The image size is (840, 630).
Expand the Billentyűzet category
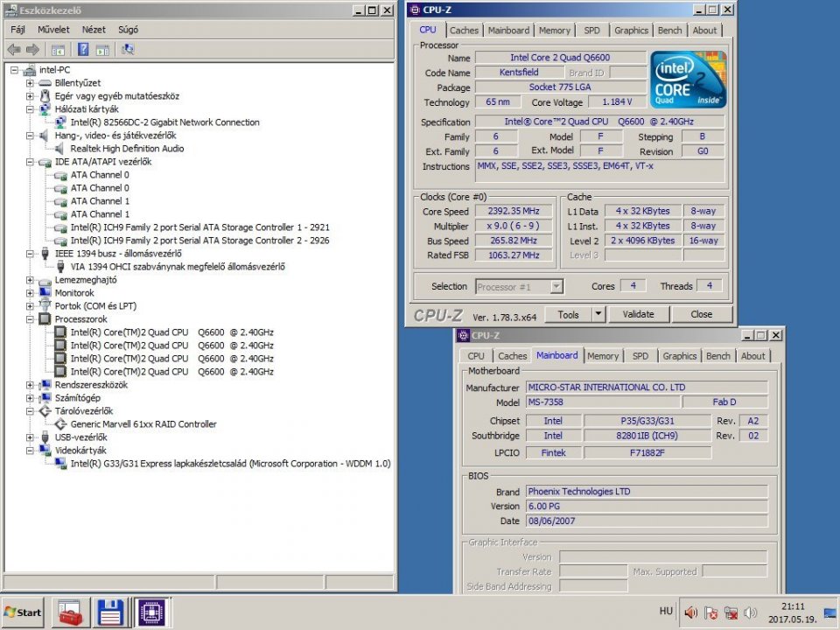pos(30,83)
